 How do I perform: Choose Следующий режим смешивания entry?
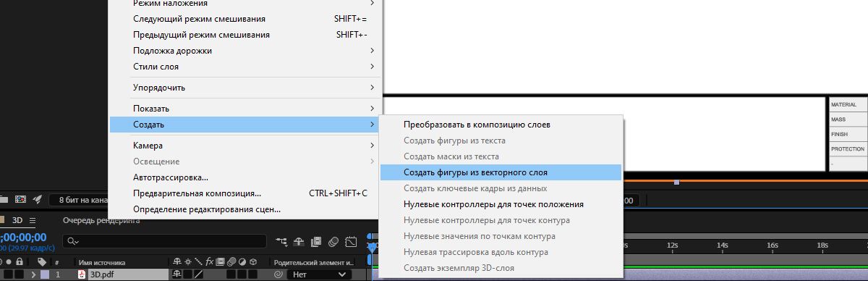coord(244,19)
